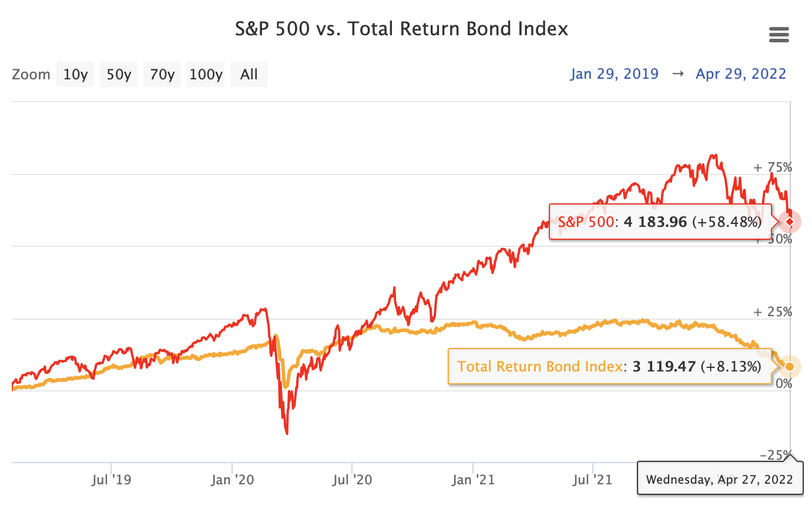Open the chart context hamburger menu
812x509 pixels.
(779, 35)
